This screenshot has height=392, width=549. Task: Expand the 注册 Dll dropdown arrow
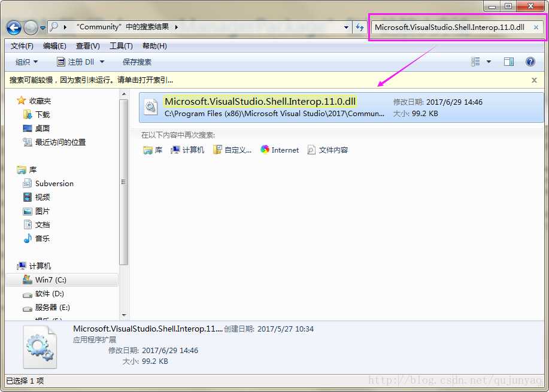102,62
